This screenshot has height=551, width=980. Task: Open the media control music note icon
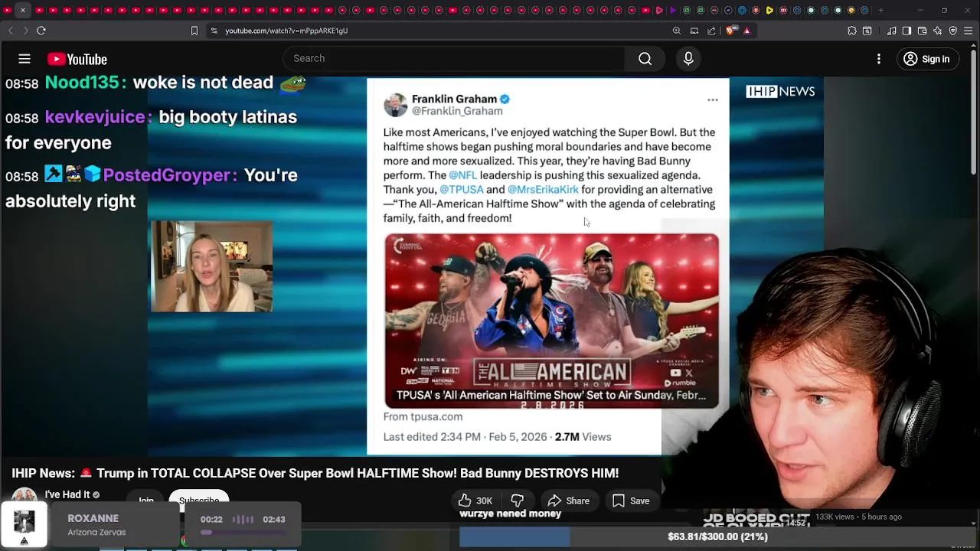point(892,31)
